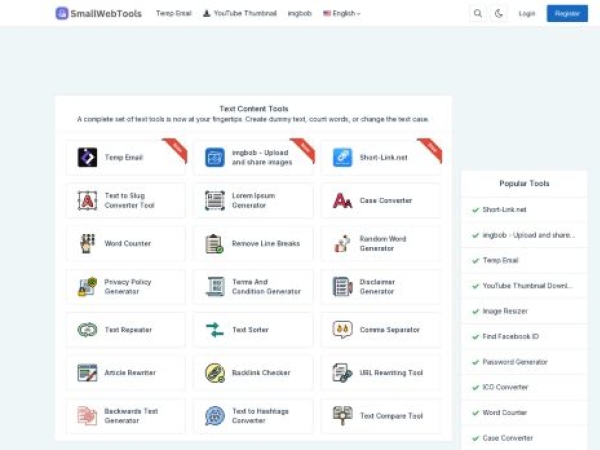Expand the English language dropdown

pos(342,13)
